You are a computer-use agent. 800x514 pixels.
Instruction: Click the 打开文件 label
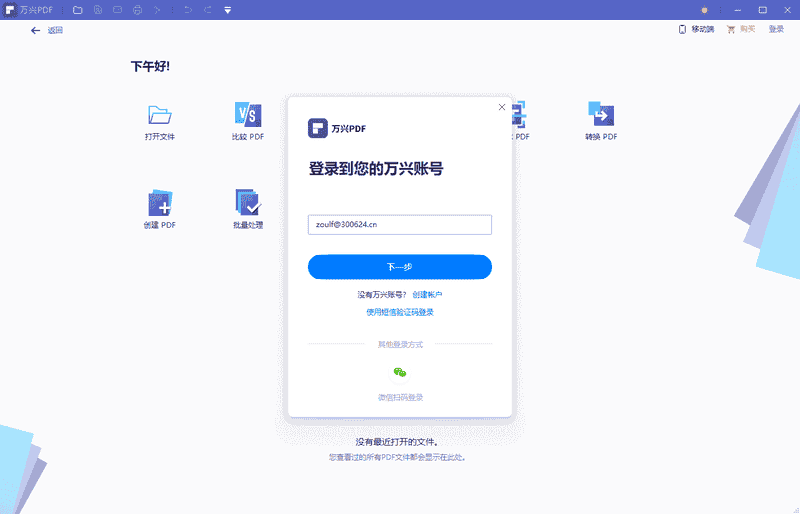click(160, 137)
